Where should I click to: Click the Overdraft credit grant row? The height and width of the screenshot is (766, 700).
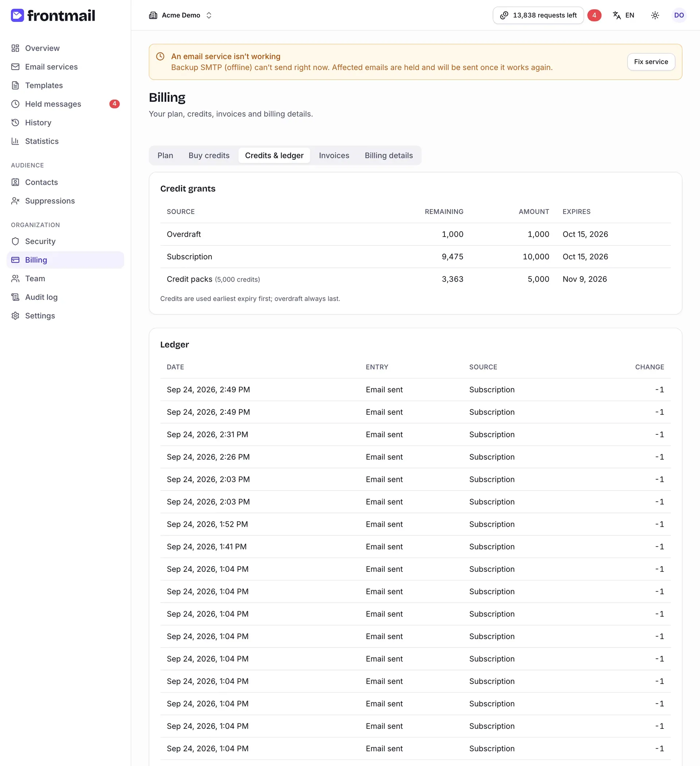pyautogui.click(x=415, y=235)
